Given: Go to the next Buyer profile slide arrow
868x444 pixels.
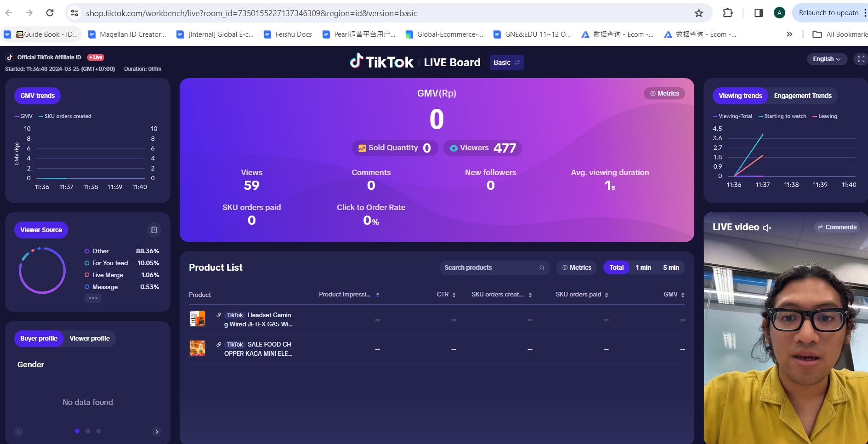Looking at the screenshot, I should (x=157, y=432).
